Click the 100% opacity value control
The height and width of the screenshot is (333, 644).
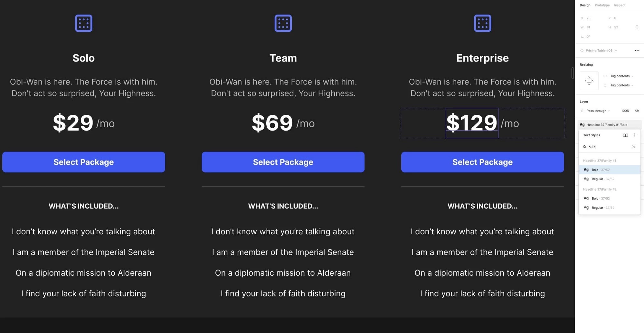(625, 111)
